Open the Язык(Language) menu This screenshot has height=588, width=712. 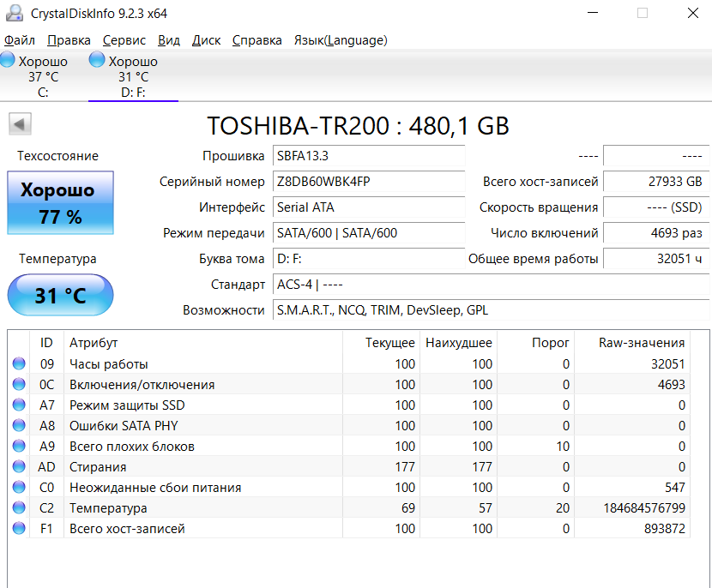pos(341,40)
